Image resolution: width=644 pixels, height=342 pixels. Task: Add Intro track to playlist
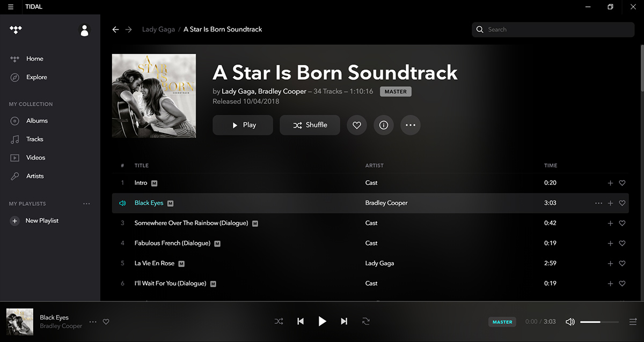click(x=610, y=183)
